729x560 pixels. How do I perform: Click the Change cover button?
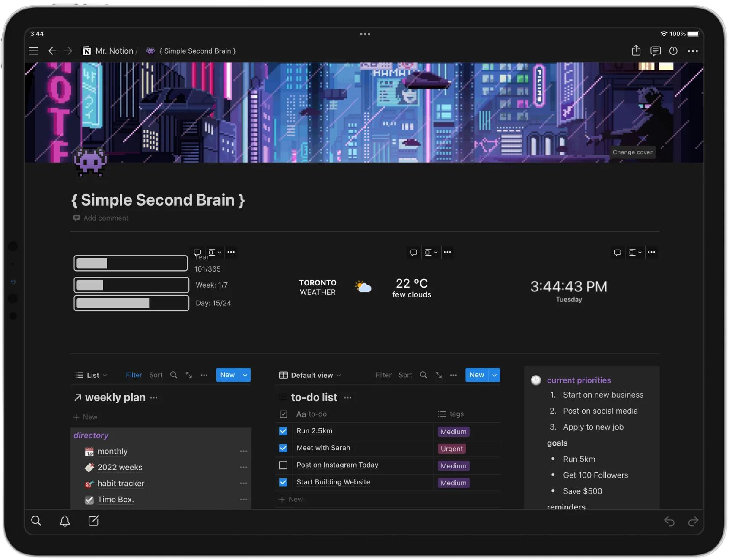click(x=632, y=152)
